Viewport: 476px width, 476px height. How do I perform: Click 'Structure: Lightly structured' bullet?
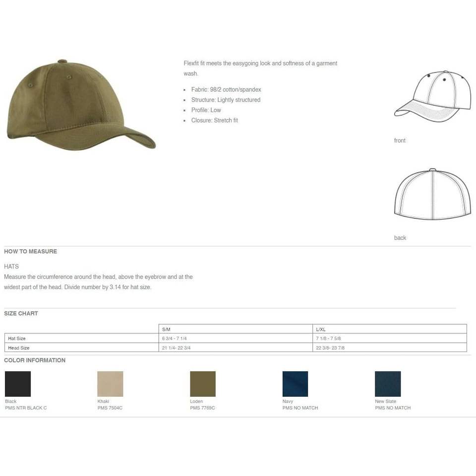point(226,100)
